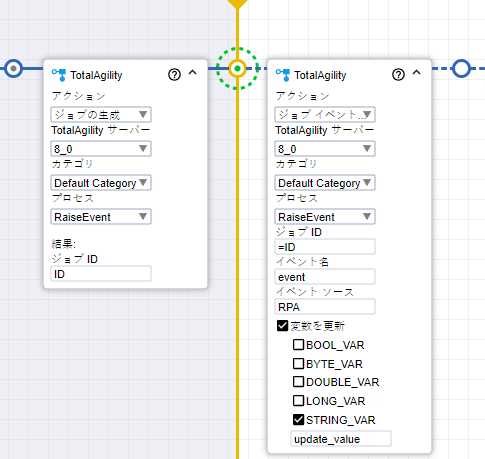Collapse the right TotalAgility step panel
485x459 pixels.
(x=417, y=72)
